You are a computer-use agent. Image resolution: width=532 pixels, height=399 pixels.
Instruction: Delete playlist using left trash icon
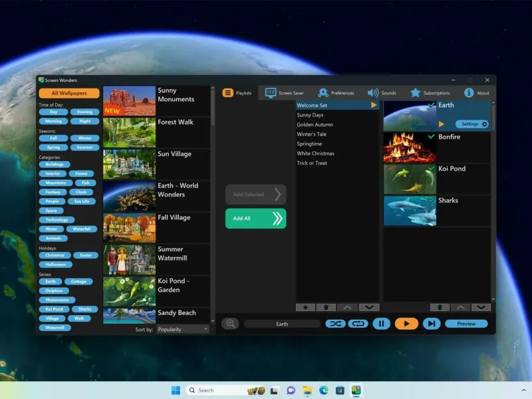(x=326, y=307)
